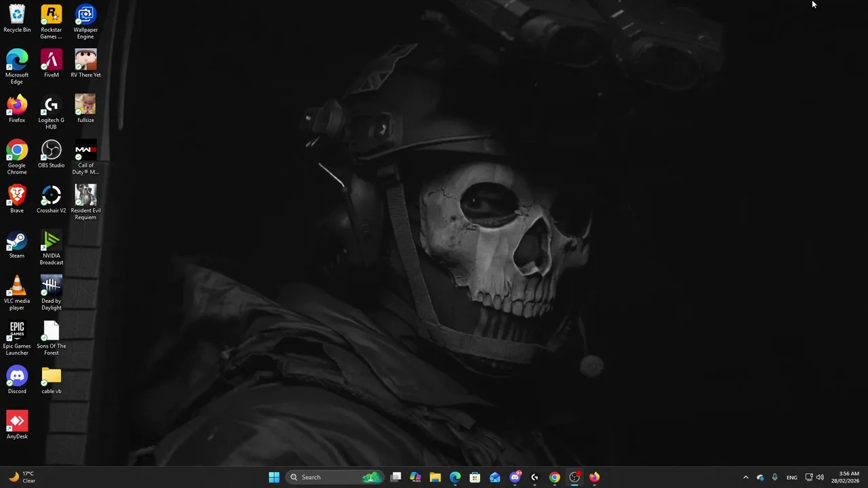
Task: Open Microsoft 365 Copilot from taskbar
Action: [x=416, y=477]
